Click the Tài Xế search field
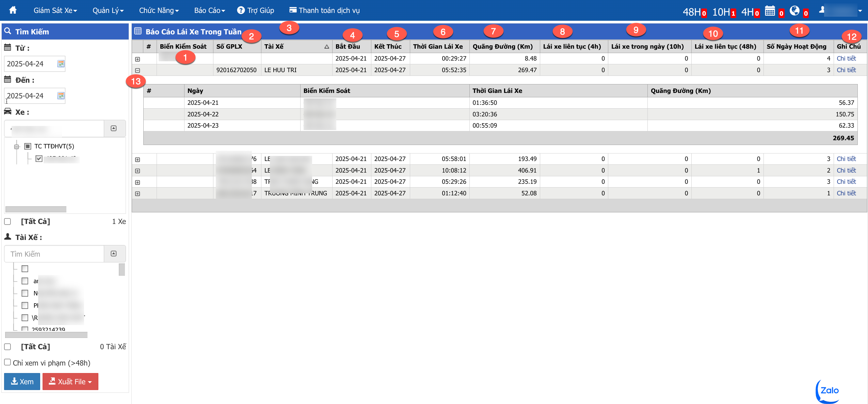Viewport: 868px width, 404px height. (54, 254)
